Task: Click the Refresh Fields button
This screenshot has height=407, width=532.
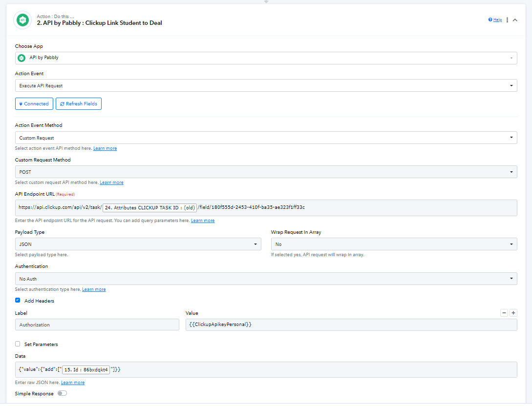Action: click(78, 103)
